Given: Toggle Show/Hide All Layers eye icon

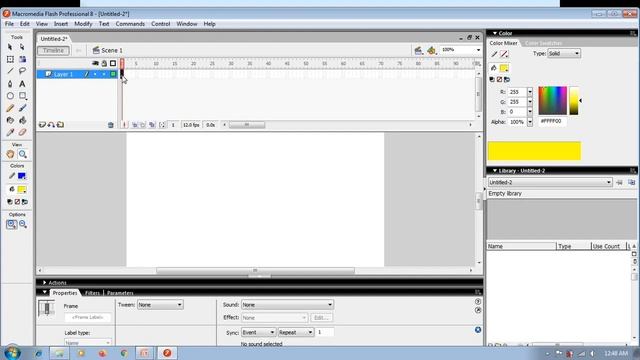Looking at the screenshot, I should tap(95, 63).
